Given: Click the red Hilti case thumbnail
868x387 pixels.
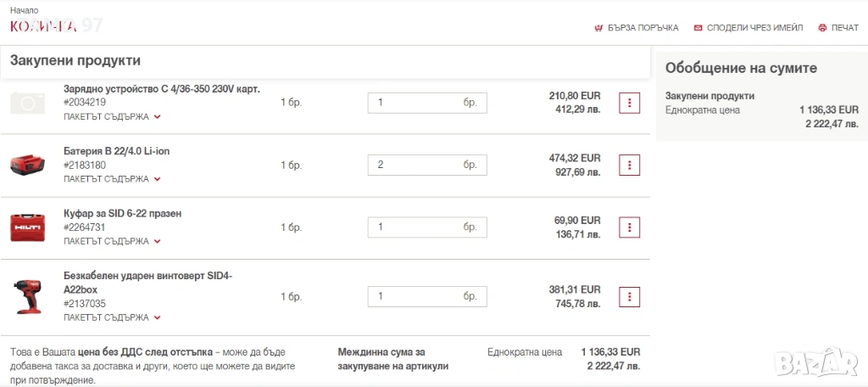Looking at the screenshot, I should click(x=27, y=227).
